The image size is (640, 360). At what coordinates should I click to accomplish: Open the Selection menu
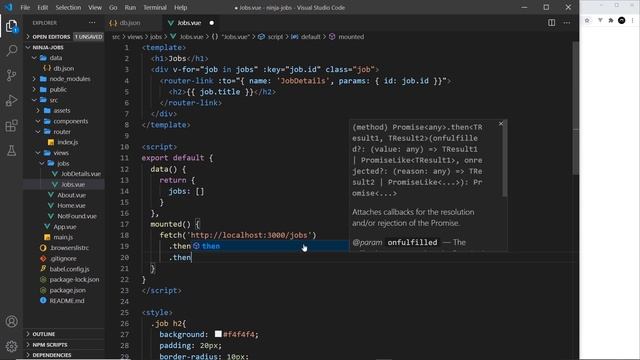(68, 7)
